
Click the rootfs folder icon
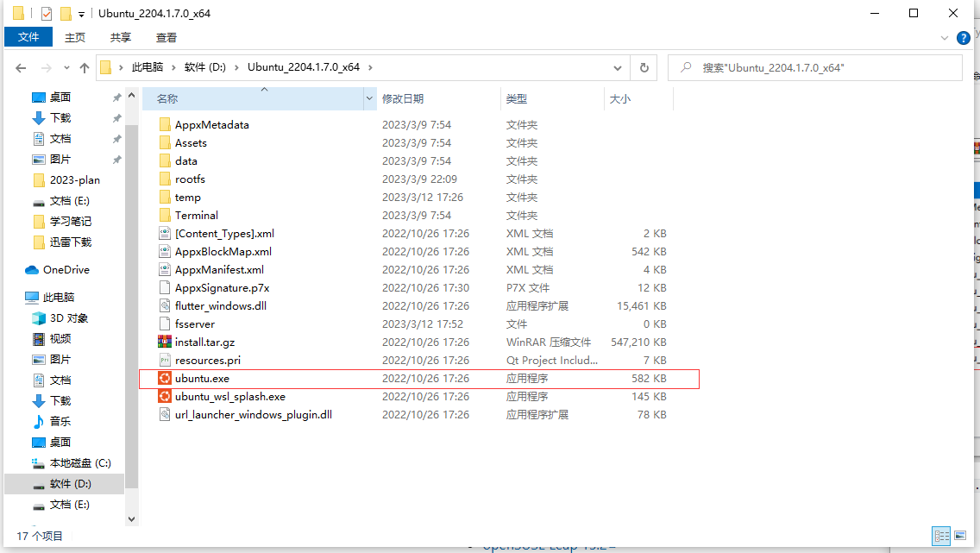(x=165, y=179)
